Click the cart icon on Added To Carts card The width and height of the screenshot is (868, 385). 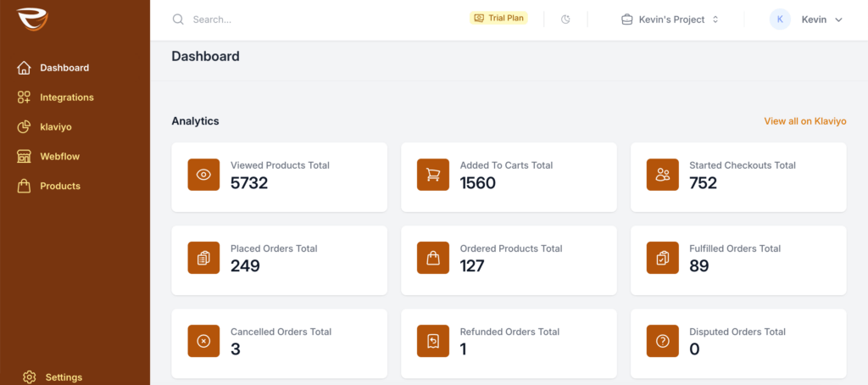click(433, 175)
